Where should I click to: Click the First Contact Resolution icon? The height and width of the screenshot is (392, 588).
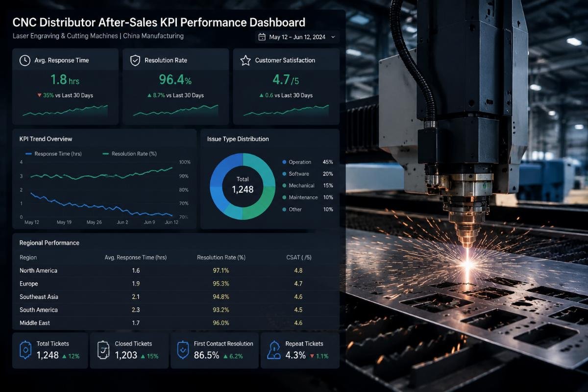click(184, 350)
